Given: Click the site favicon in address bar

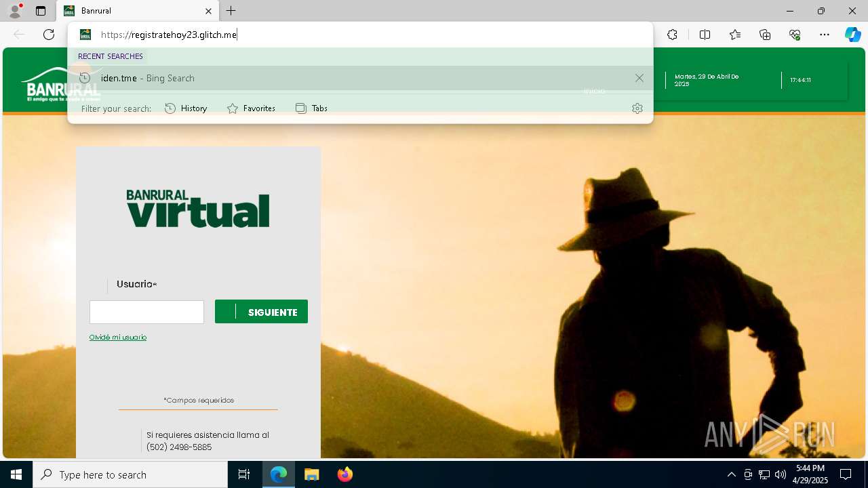Looking at the screenshot, I should (85, 35).
